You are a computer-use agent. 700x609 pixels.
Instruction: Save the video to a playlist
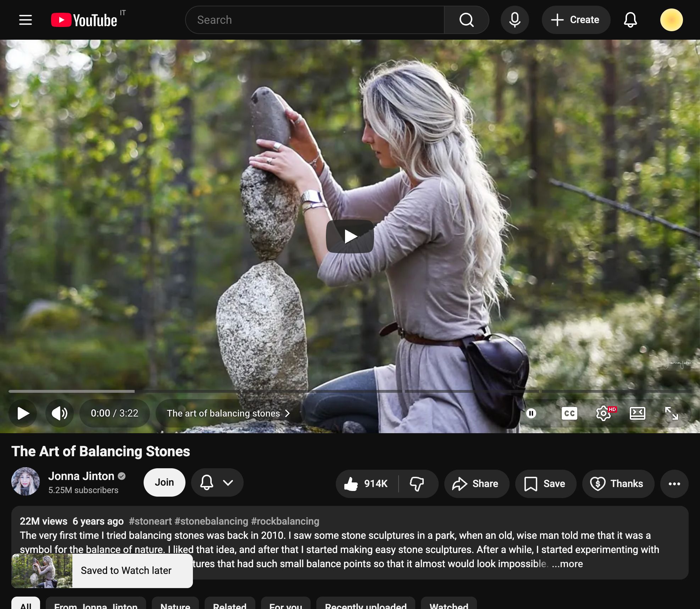[545, 484]
